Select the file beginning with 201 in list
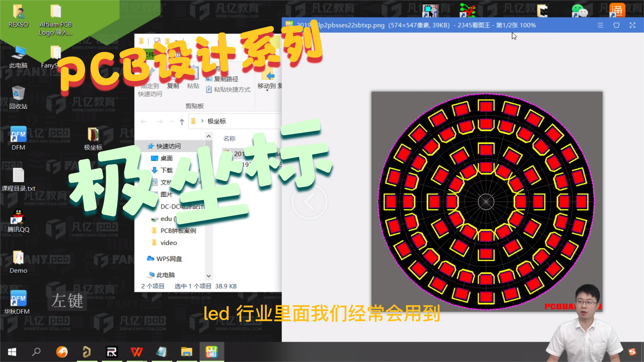Viewport: 644px width, 362px height. [x=252, y=154]
